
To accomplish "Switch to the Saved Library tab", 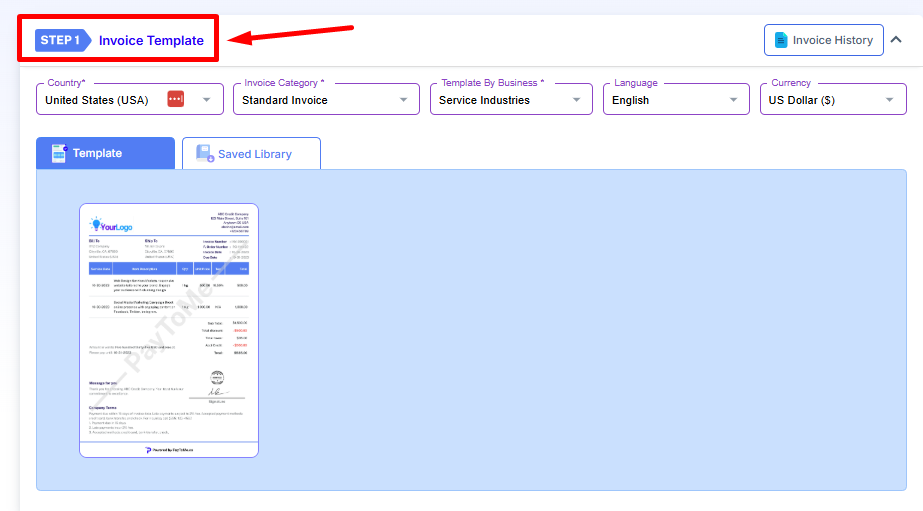I will point(254,154).
